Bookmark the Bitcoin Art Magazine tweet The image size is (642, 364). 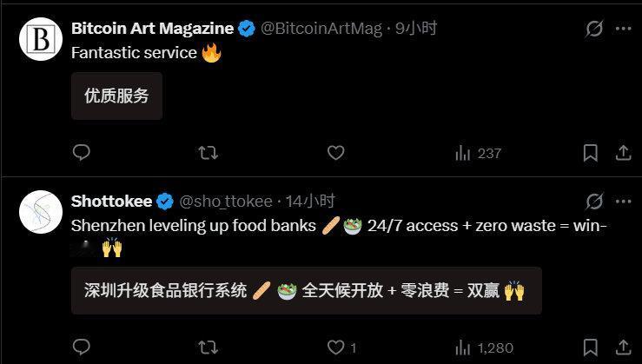[591, 153]
